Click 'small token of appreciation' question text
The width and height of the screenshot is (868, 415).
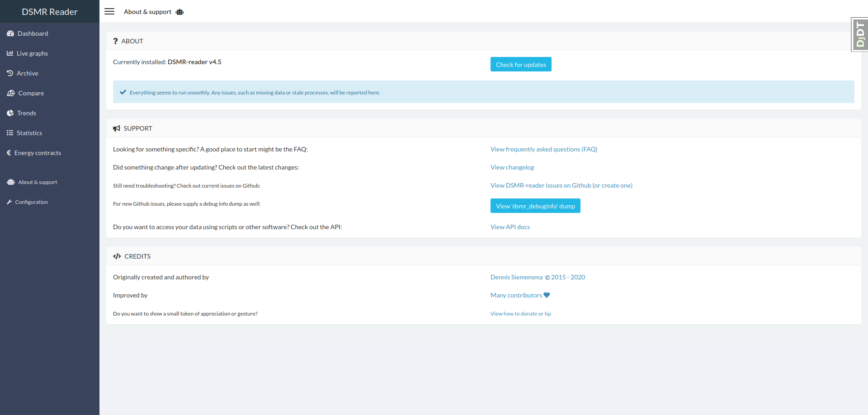coord(185,314)
